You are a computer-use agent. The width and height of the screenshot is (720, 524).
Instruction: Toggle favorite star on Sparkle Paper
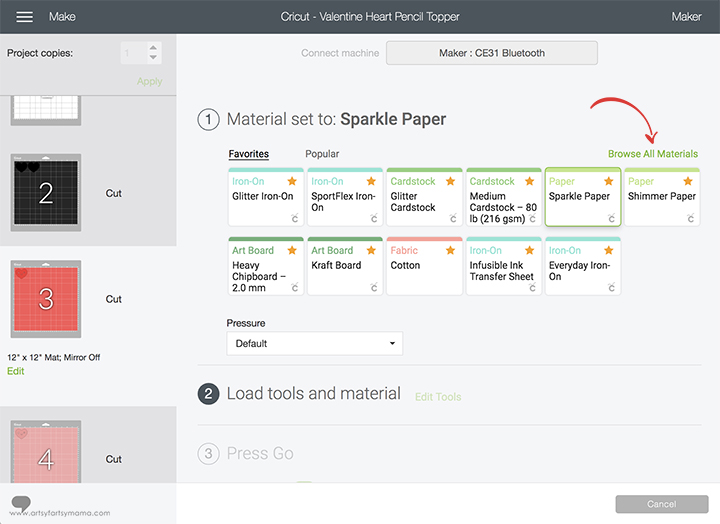[x=609, y=181]
